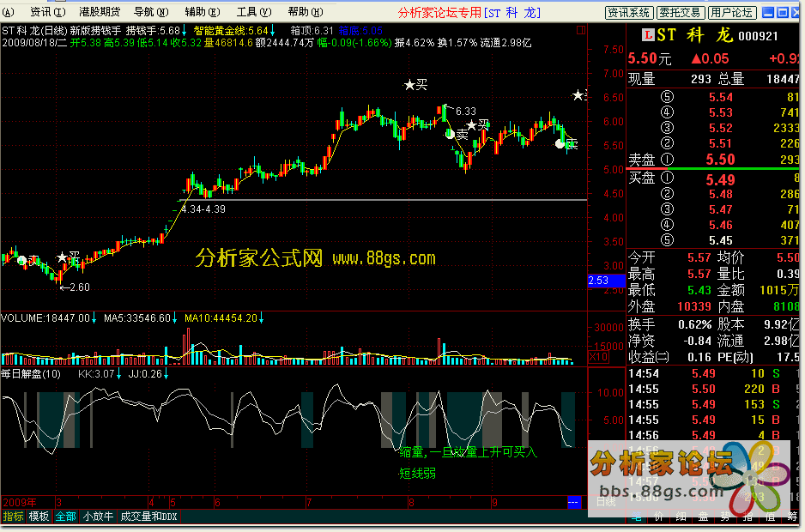Click the blue 2.53 price cursor label
Screen dimensions: 805x532
(606, 281)
